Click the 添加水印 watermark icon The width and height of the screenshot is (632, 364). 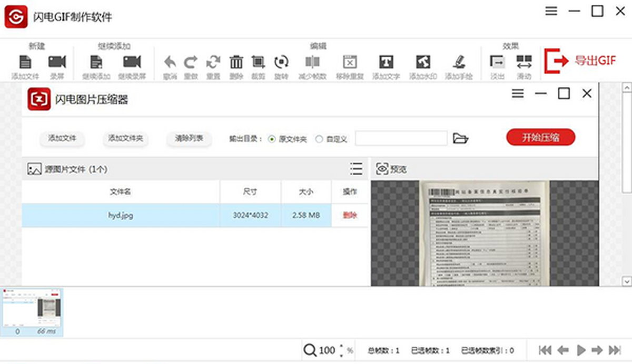click(423, 63)
